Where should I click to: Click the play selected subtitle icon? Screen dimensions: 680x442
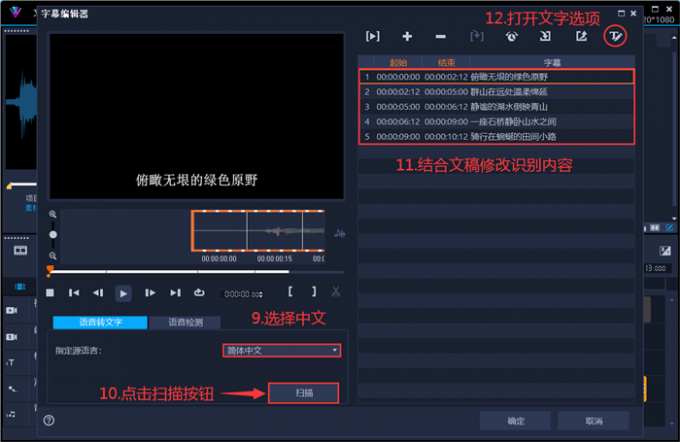pyautogui.click(x=373, y=36)
